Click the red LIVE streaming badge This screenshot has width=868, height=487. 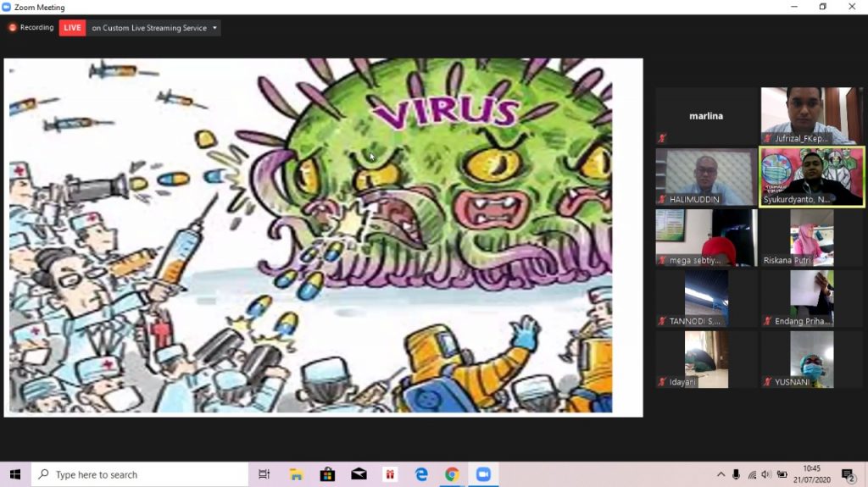click(72, 28)
